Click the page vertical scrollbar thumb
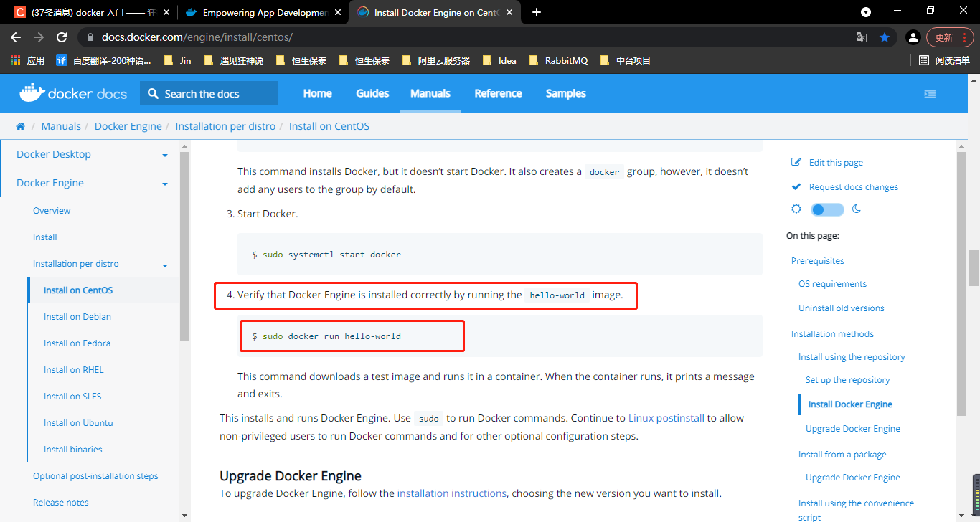Viewport: 980px width, 522px height. click(973, 267)
